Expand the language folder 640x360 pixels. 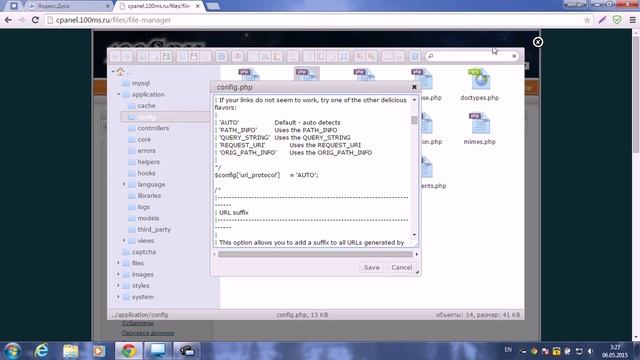[x=124, y=184]
